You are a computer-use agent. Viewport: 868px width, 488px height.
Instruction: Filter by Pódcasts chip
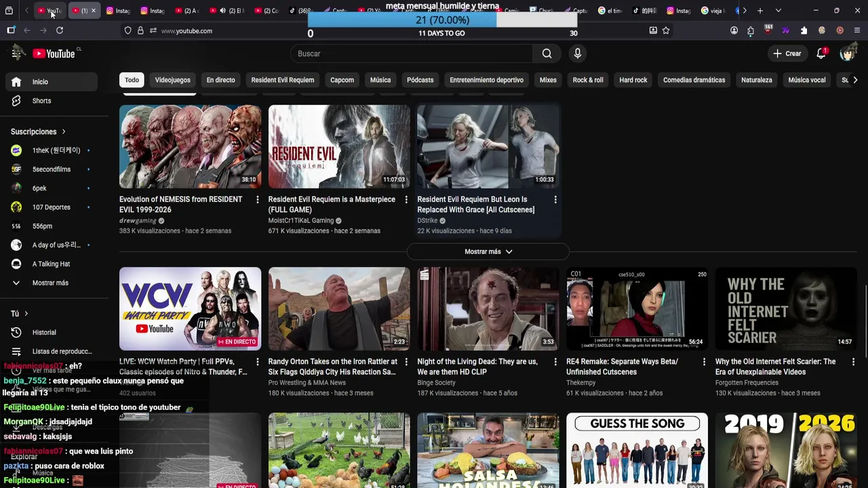(x=420, y=80)
